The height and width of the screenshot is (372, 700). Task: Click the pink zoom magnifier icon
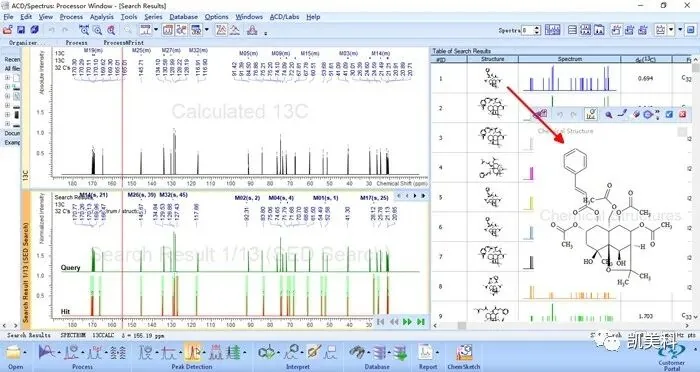(x=111, y=30)
